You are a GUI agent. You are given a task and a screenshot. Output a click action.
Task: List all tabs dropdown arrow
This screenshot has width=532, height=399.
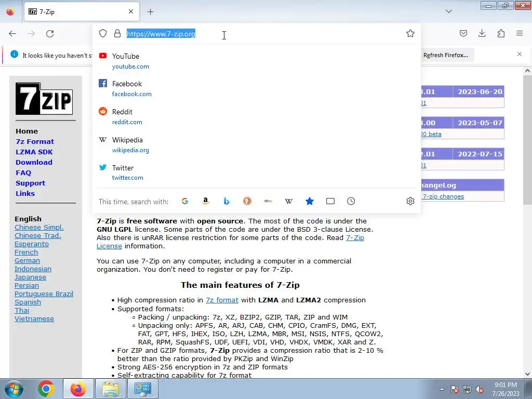tap(448, 11)
